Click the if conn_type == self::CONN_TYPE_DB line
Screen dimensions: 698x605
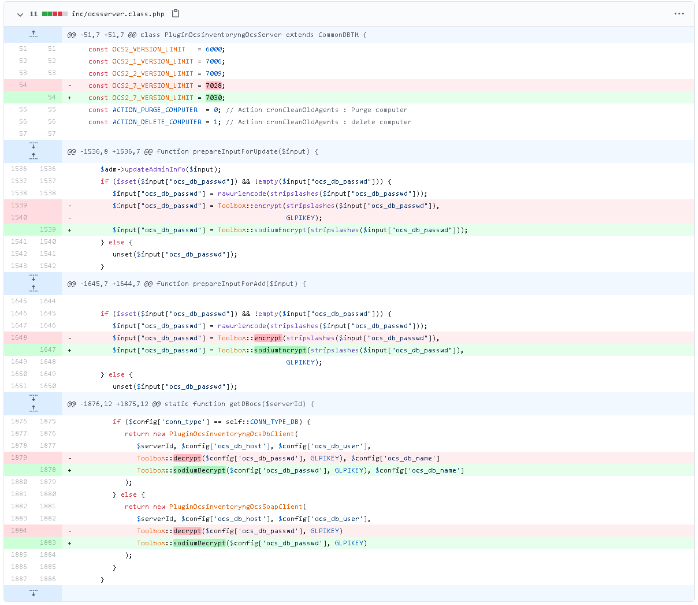click(211, 422)
